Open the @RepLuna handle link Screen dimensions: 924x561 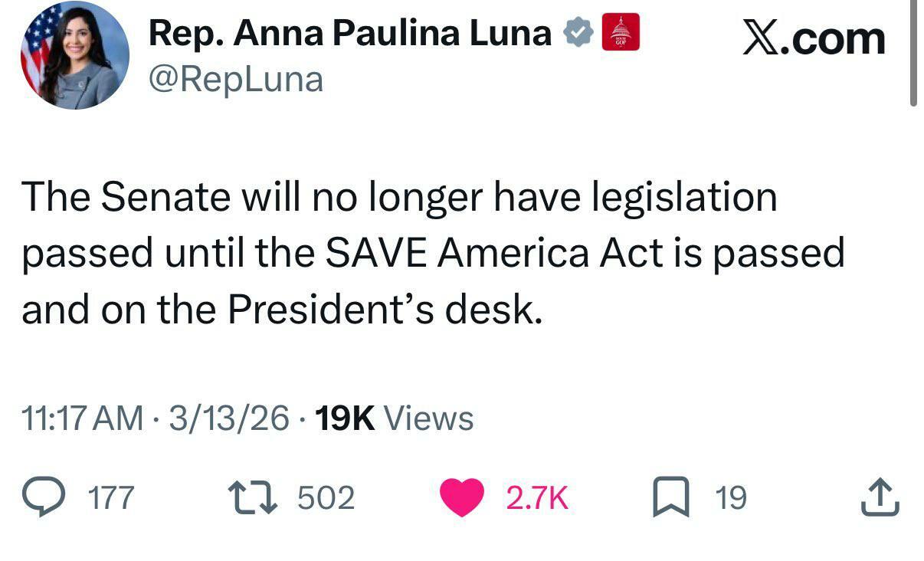click(x=235, y=79)
